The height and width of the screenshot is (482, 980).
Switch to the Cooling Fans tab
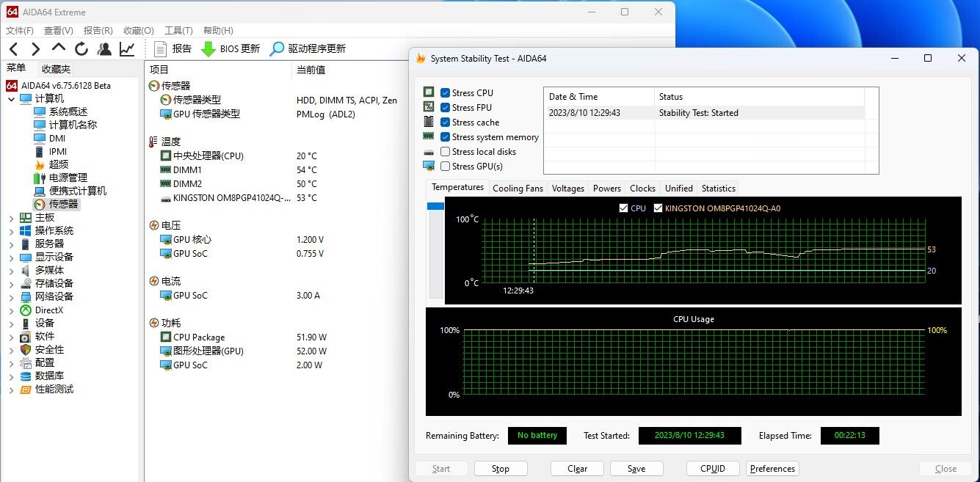coord(518,188)
